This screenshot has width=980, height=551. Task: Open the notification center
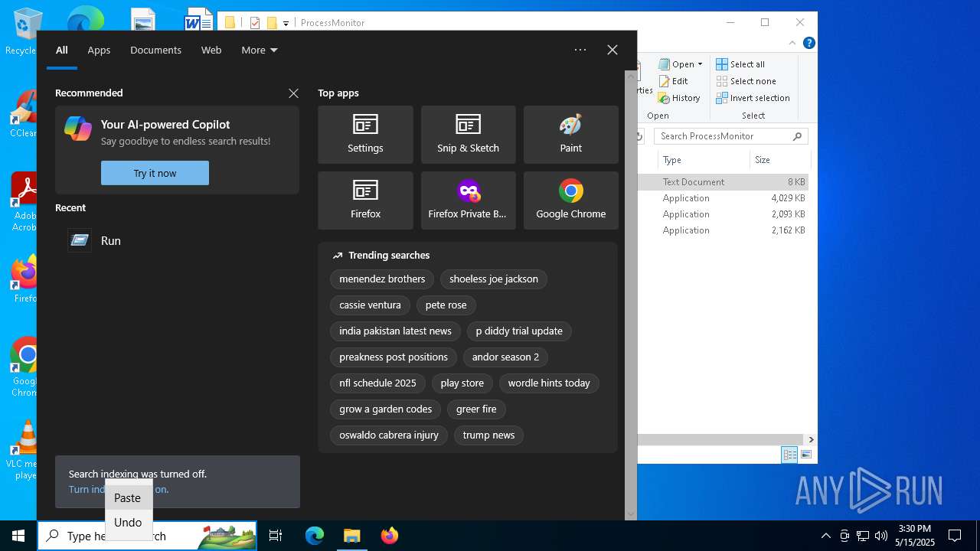pyautogui.click(x=955, y=536)
